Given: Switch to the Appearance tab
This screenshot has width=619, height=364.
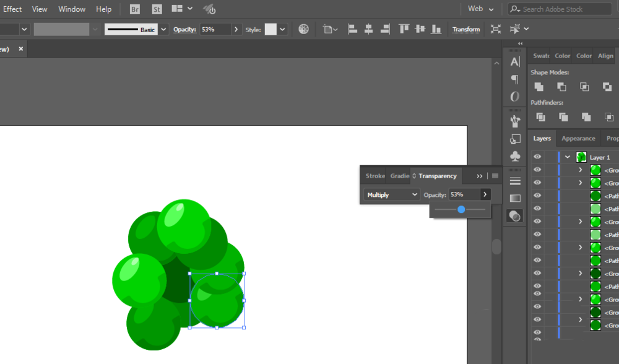Looking at the screenshot, I should pyautogui.click(x=578, y=139).
